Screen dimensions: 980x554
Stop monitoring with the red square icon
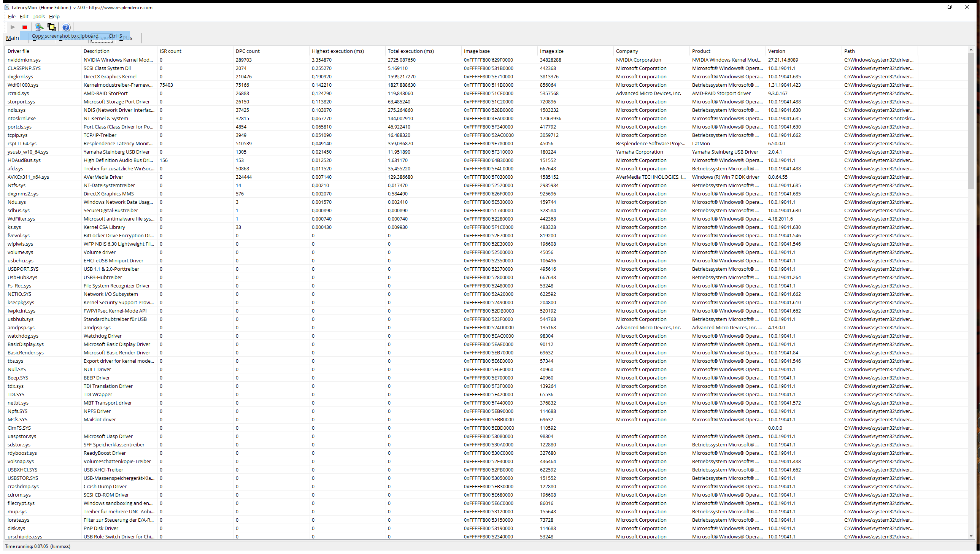pyautogui.click(x=25, y=27)
